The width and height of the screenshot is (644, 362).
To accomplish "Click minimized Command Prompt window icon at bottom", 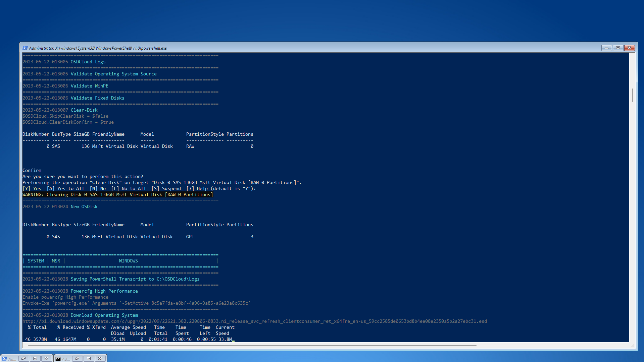I will pos(58,359).
